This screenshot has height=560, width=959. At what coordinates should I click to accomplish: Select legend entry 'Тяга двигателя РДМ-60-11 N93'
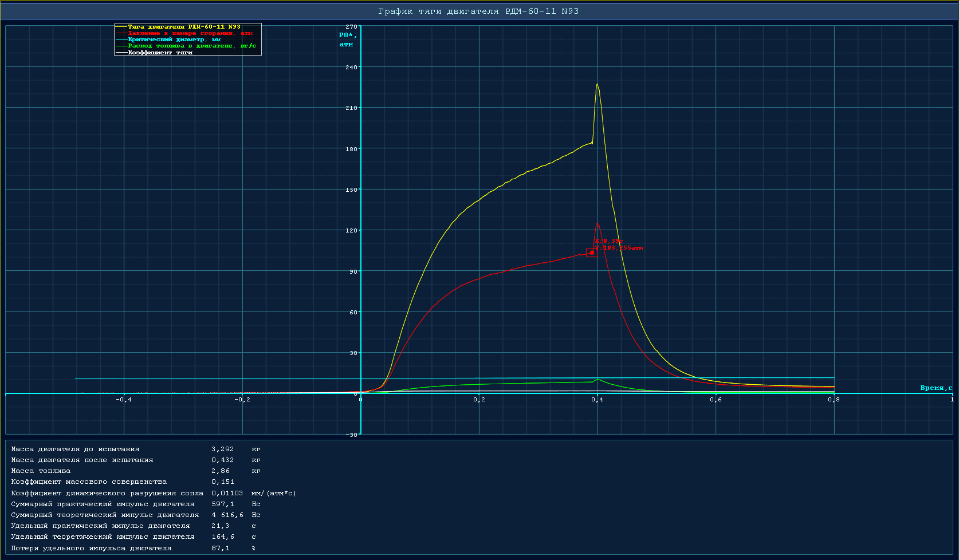coord(184,27)
